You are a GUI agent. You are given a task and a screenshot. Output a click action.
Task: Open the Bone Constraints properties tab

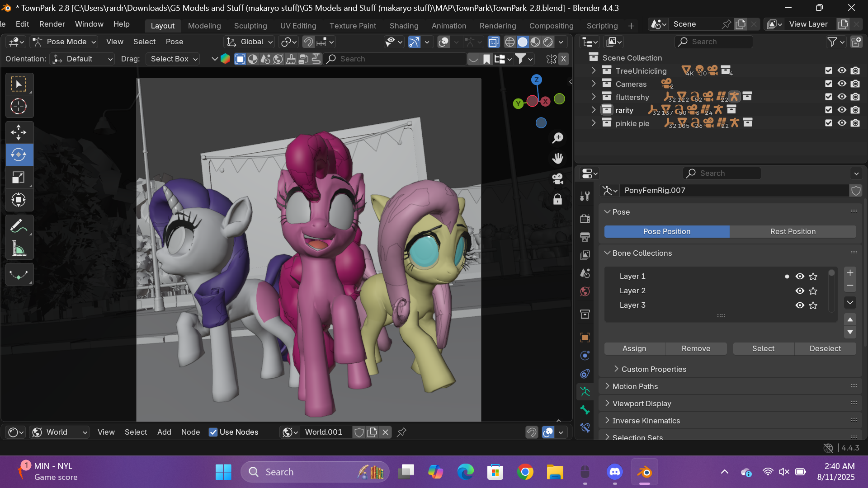point(585,428)
